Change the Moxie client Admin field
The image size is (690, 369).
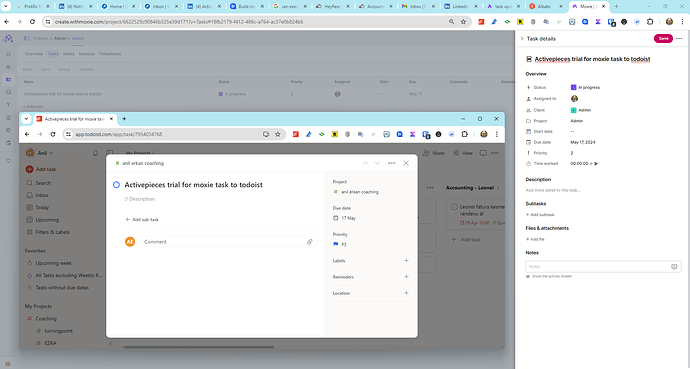[581, 110]
